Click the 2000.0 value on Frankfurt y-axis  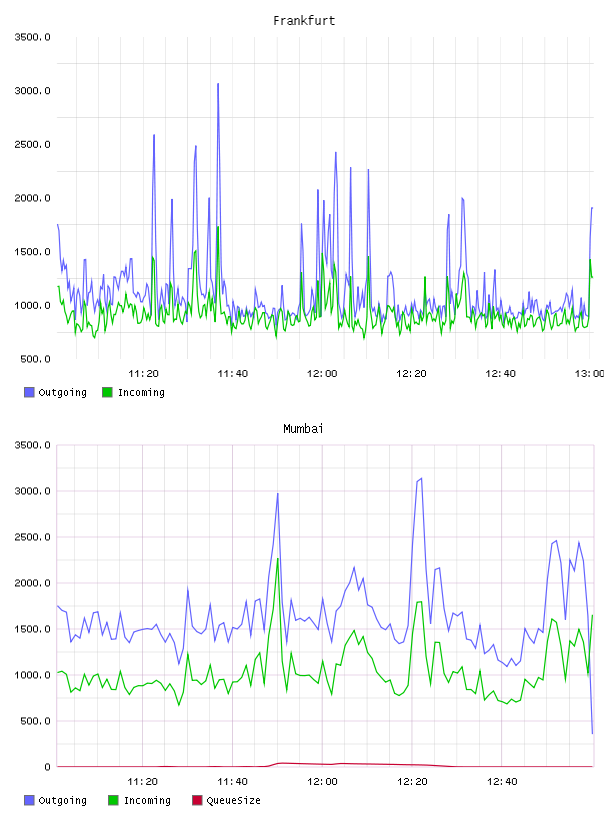click(32, 198)
